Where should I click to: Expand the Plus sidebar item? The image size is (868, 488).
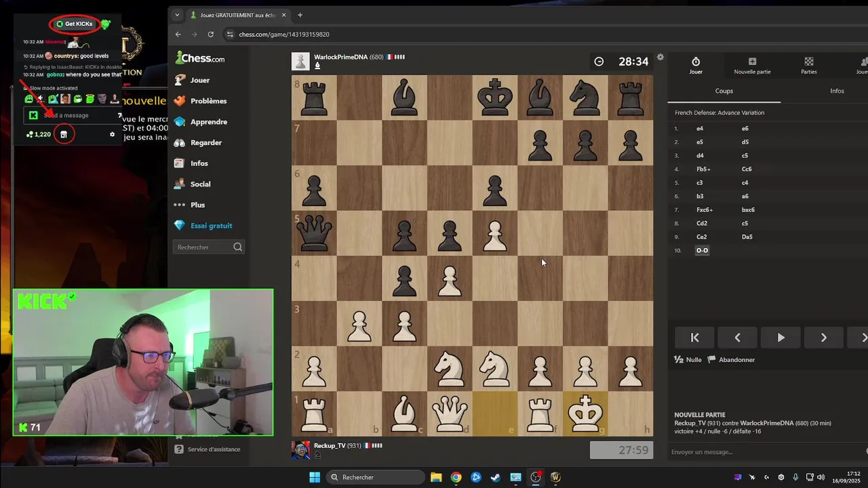pos(189,205)
